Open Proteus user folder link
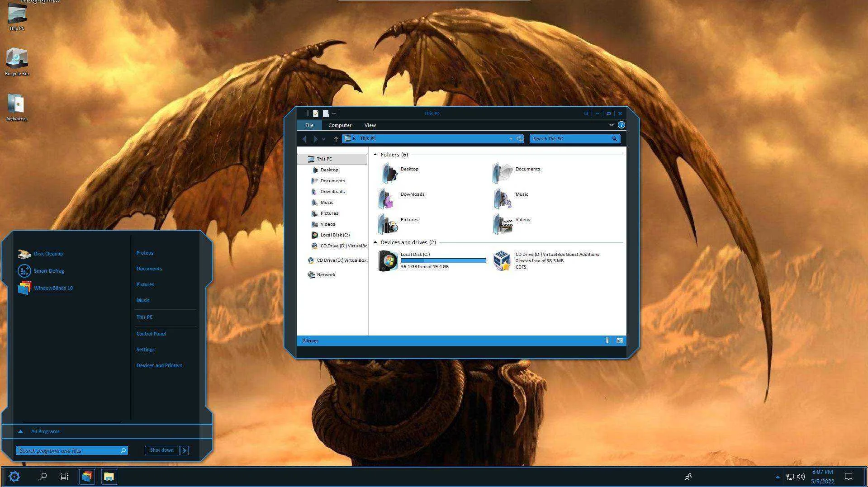Viewport: 868px width, 487px height. [x=145, y=253]
